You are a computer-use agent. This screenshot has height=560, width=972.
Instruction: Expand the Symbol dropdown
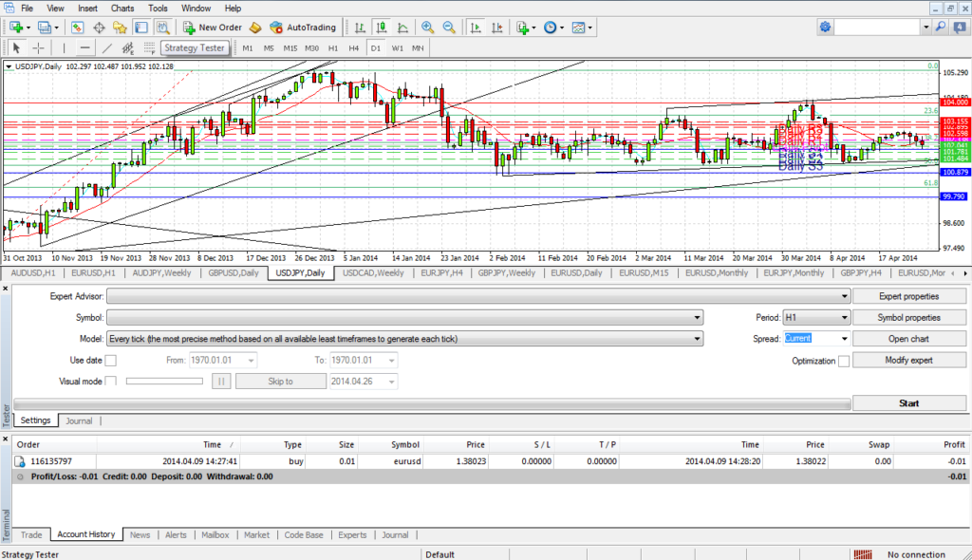pyautogui.click(x=697, y=318)
